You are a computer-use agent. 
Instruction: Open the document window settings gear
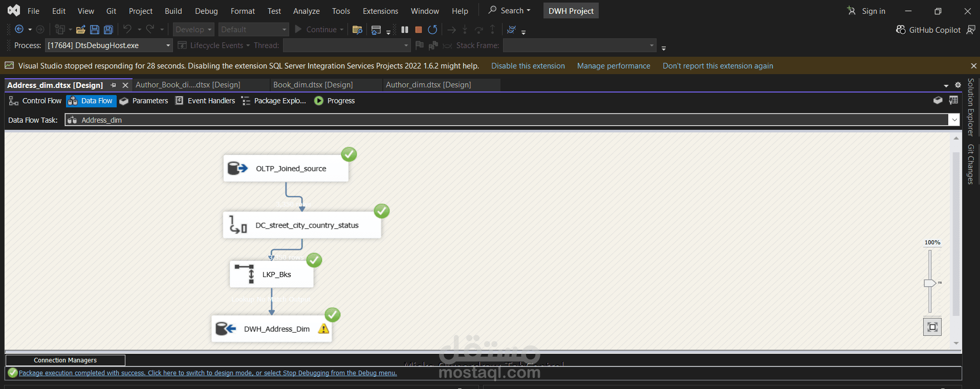click(x=958, y=85)
